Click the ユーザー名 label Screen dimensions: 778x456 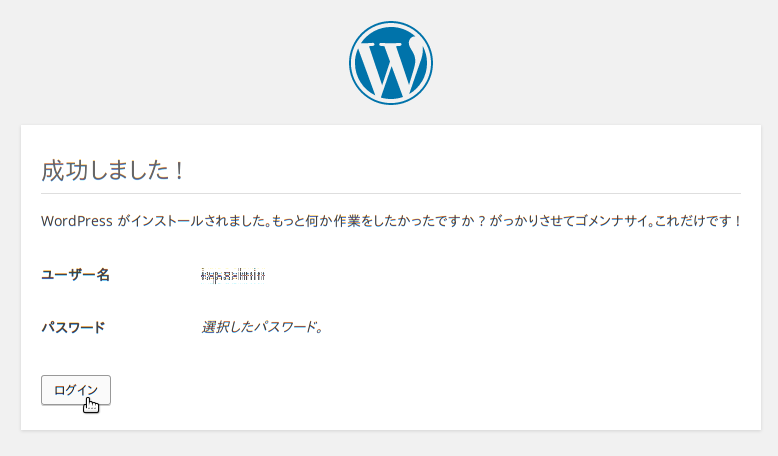pos(75,275)
